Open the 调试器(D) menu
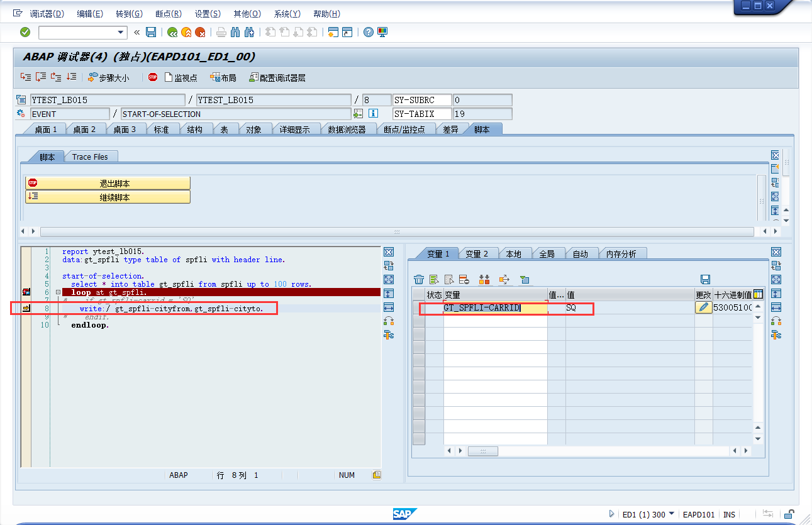Image resolution: width=812 pixels, height=525 pixels. [x=47, y=14]
